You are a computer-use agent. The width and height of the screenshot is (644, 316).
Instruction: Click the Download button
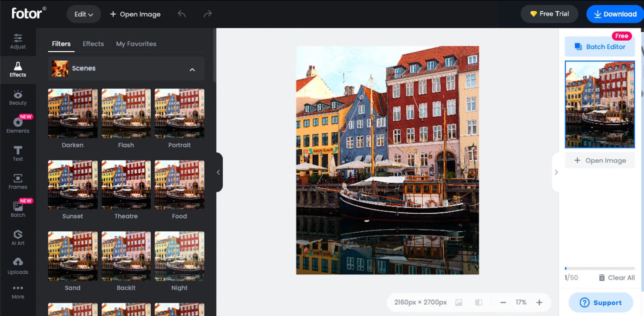pyautogui.click(x=614, y=14)
